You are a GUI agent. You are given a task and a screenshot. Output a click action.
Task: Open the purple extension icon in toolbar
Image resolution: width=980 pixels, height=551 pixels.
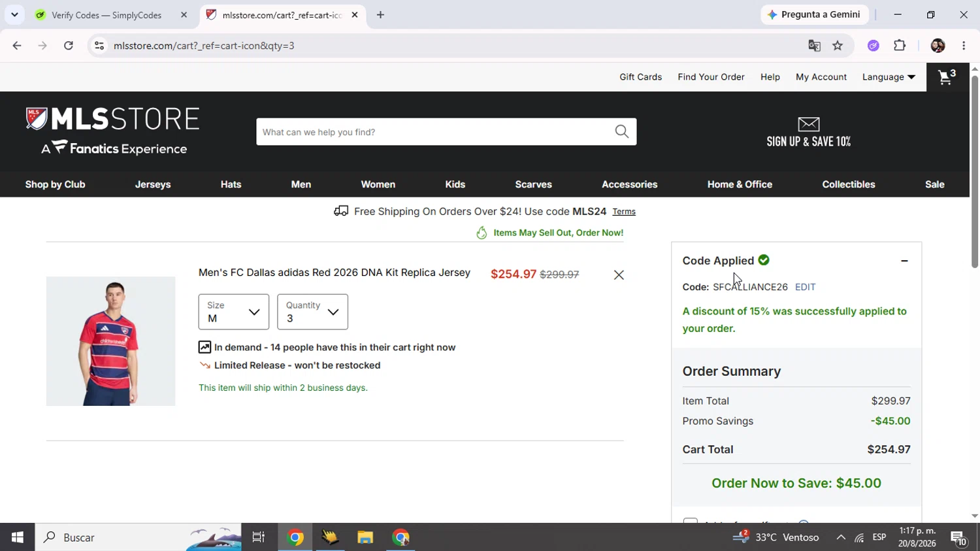874,46
